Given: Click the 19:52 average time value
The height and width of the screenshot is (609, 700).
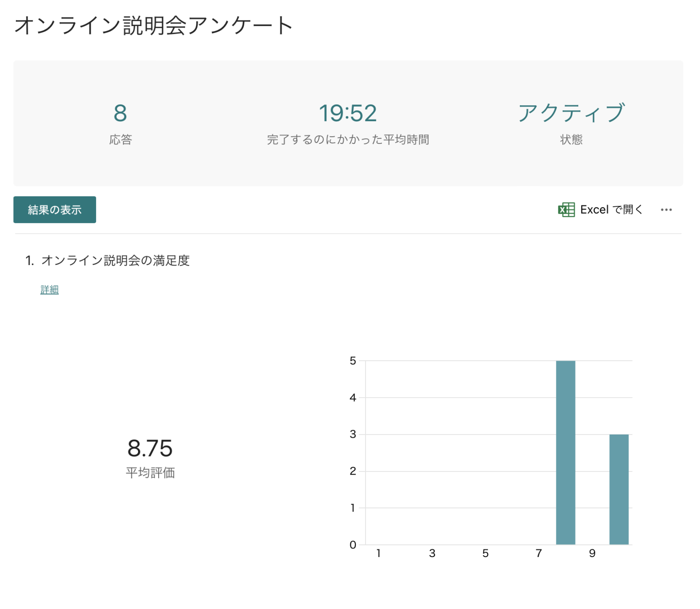Looking at the screenshot, I should point(348,113).
